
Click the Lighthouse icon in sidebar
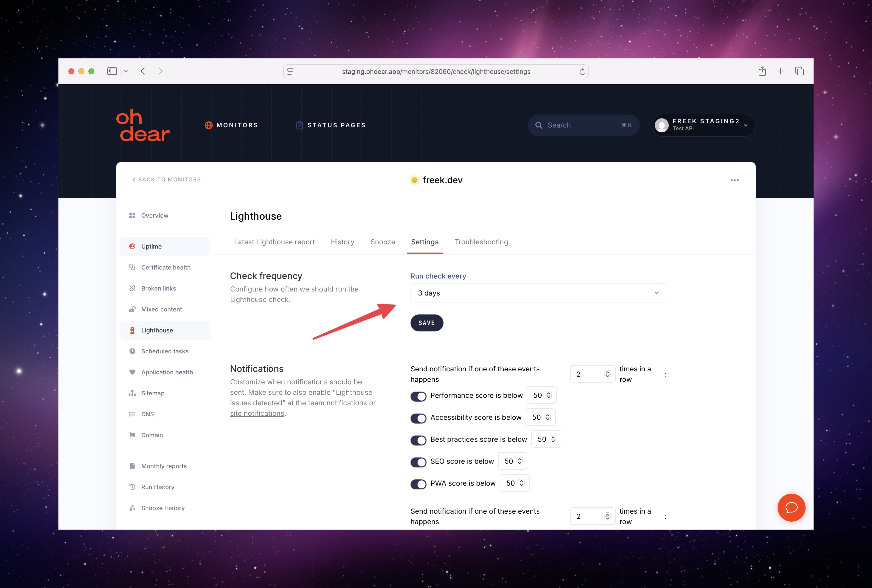(132, 330)
